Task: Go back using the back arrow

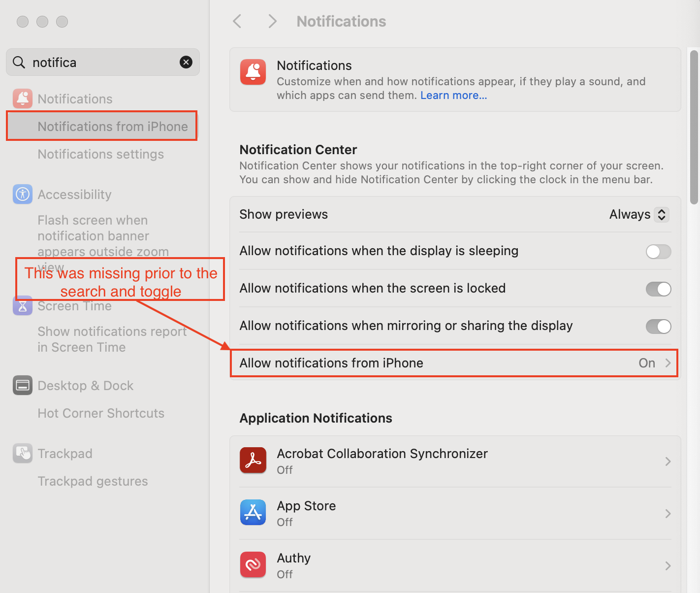Action: click(237, 21)
